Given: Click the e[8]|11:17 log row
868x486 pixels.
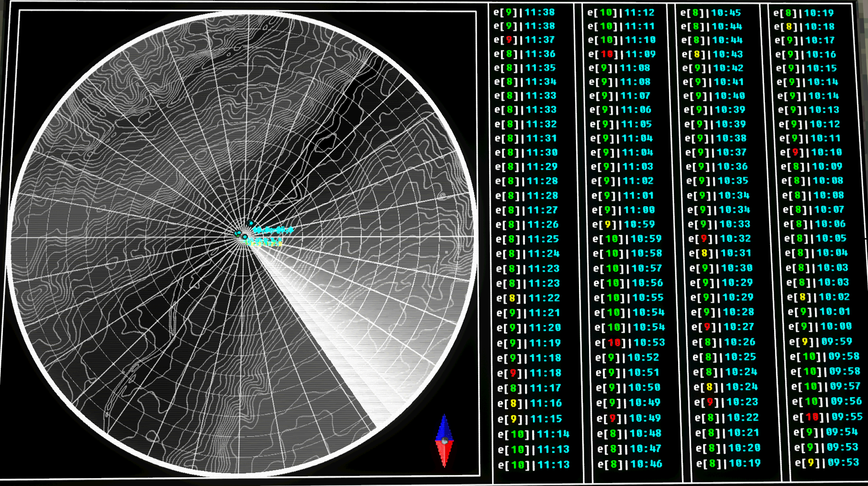Looking at the screenshot, I should (529, 388).
